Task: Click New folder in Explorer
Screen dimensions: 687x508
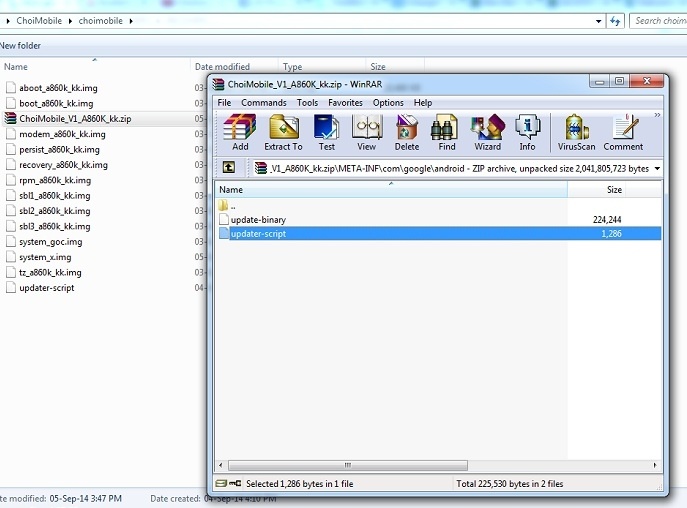Action: (21, 45)
